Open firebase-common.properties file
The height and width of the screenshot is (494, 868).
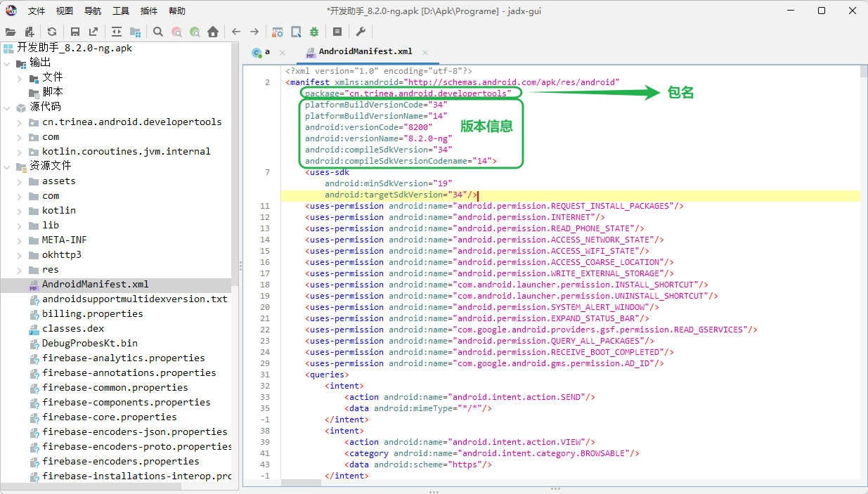click(x=115, y=387)
